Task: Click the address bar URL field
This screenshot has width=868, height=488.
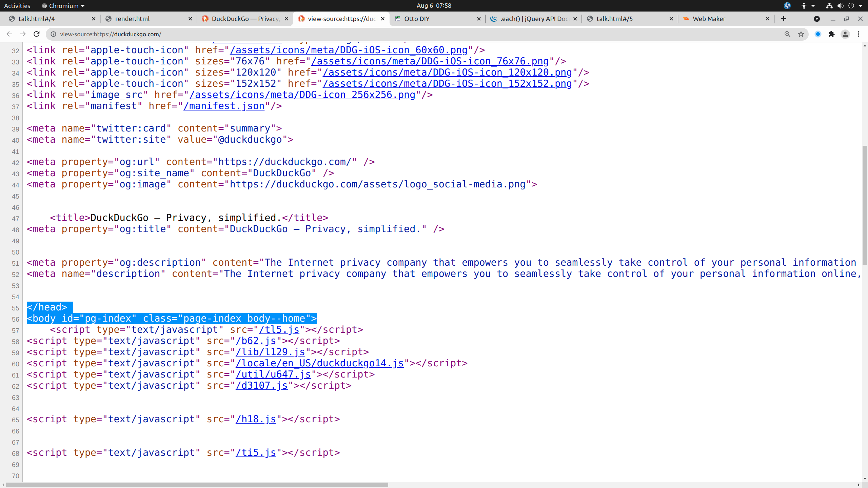Action: coord(407,34)
